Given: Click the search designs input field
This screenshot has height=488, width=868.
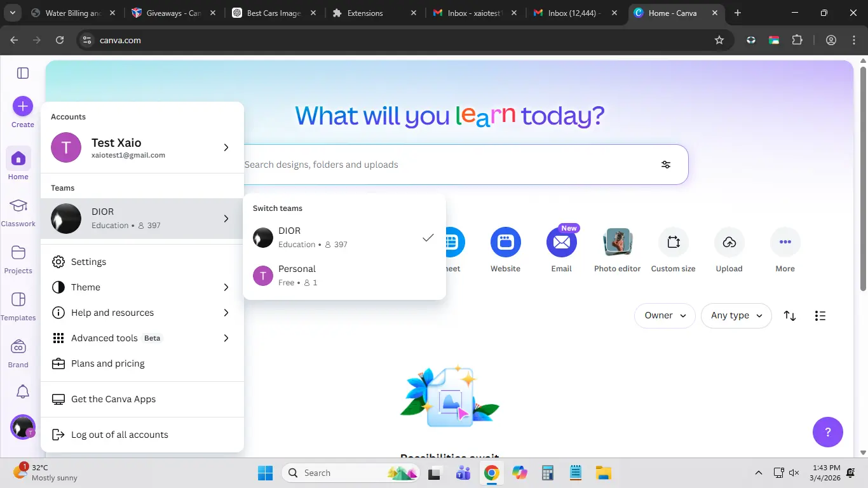Looking at the screenshot, I should [445, 165].
